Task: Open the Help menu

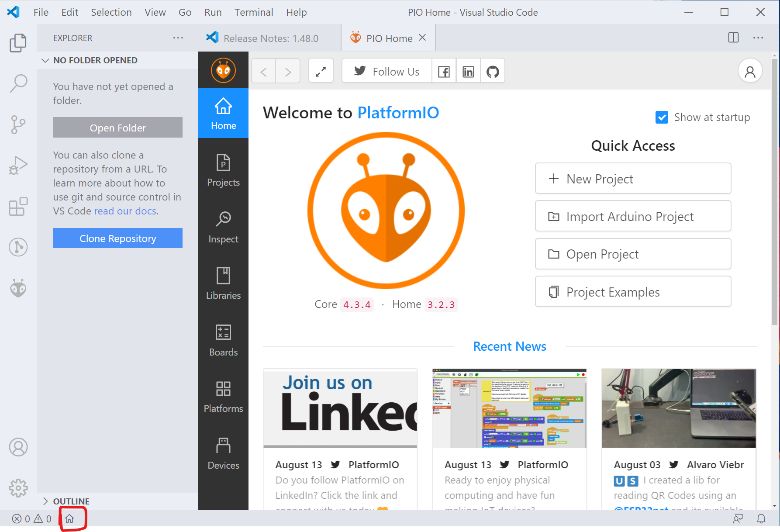Action: coord(297,12)
